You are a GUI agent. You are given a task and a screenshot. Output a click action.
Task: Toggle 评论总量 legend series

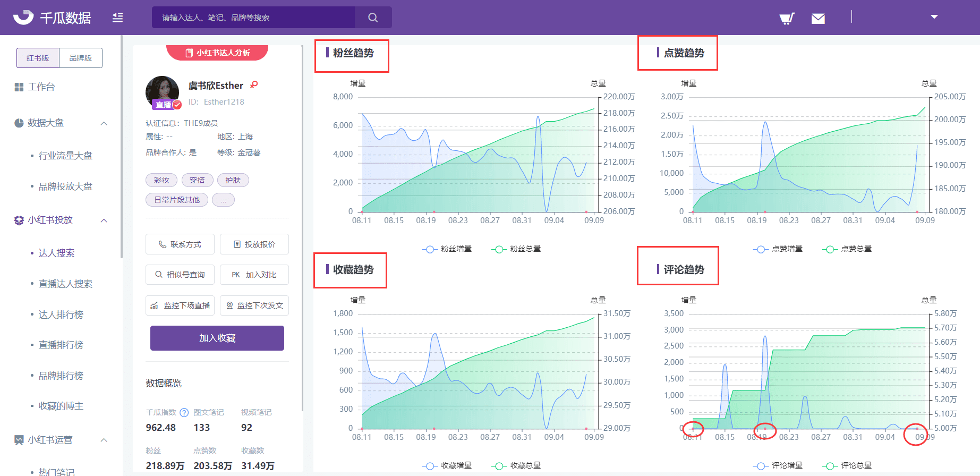[847, 466]
